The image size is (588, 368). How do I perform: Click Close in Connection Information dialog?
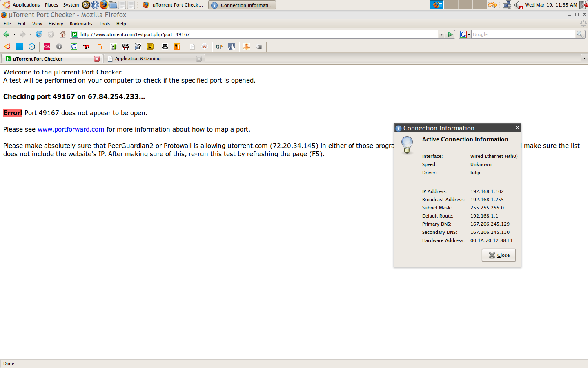pyautogui.click(x=499, y=255)
